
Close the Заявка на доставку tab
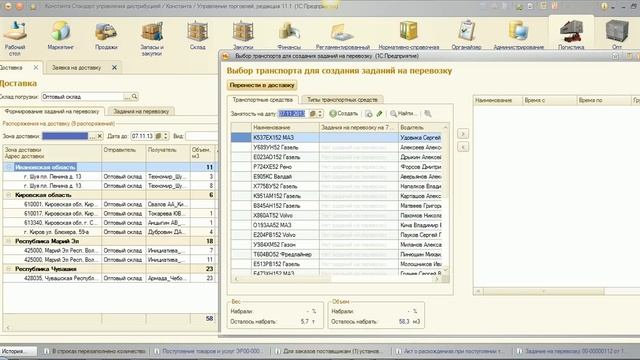(x=114, y=67)
